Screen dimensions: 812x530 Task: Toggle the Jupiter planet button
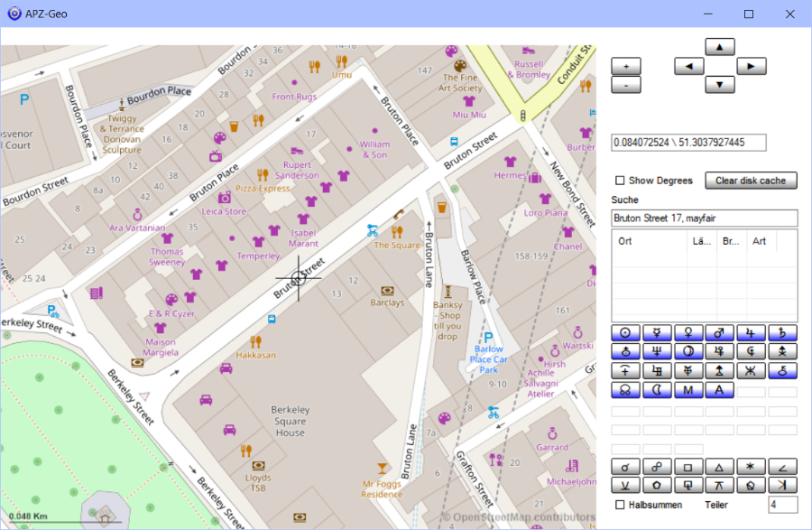[x=751, y=333]
